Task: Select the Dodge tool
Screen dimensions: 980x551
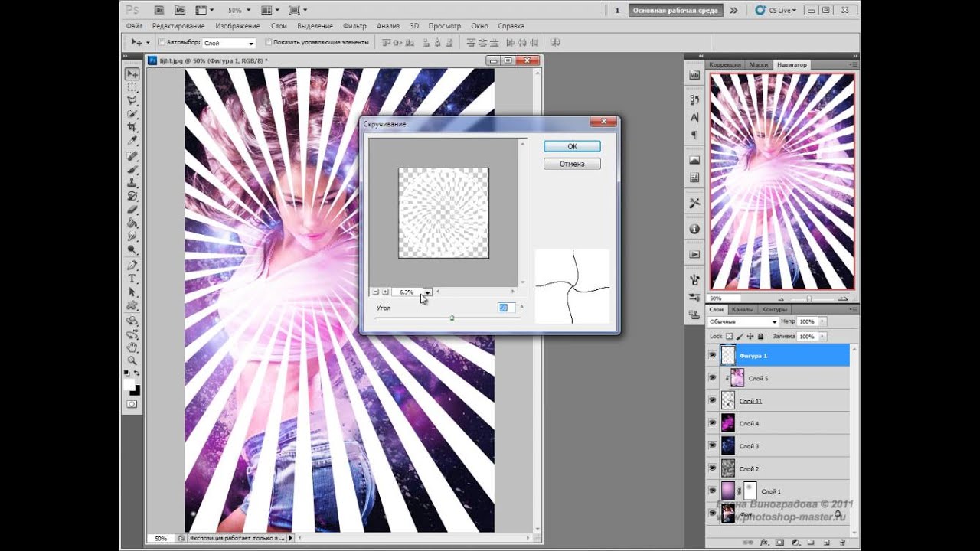Action: coord(132,249)
